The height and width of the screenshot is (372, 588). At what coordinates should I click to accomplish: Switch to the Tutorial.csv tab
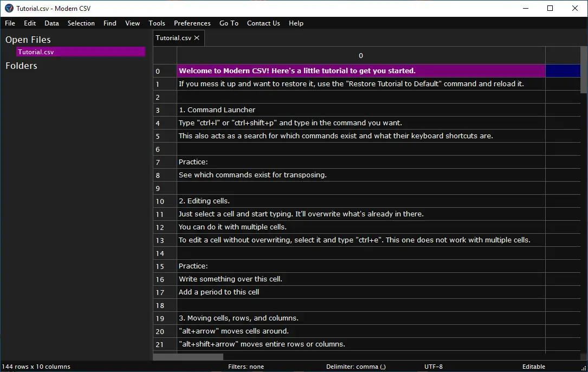pos(173,38)
